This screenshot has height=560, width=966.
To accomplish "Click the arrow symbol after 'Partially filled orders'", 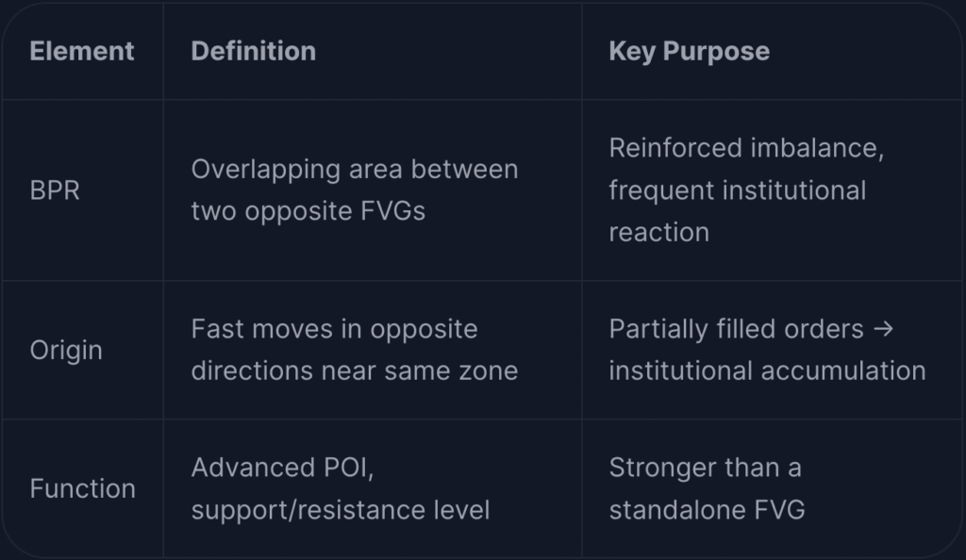I will tap(883, 329).
